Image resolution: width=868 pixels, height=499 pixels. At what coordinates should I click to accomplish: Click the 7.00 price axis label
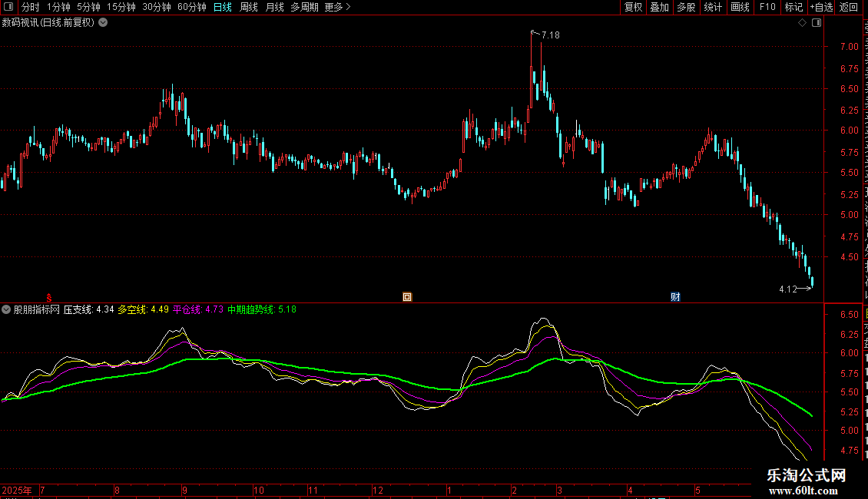pyautogui.click(x=849, y=47)
